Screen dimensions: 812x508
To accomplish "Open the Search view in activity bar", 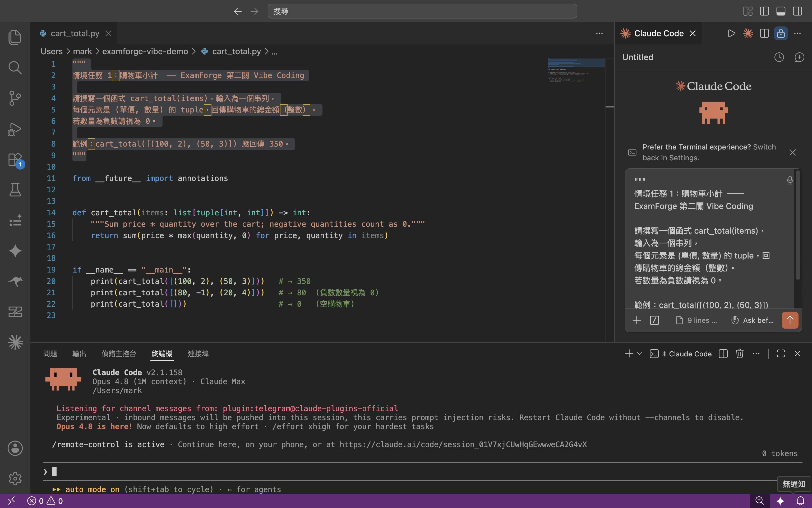I will coord(15,67).
